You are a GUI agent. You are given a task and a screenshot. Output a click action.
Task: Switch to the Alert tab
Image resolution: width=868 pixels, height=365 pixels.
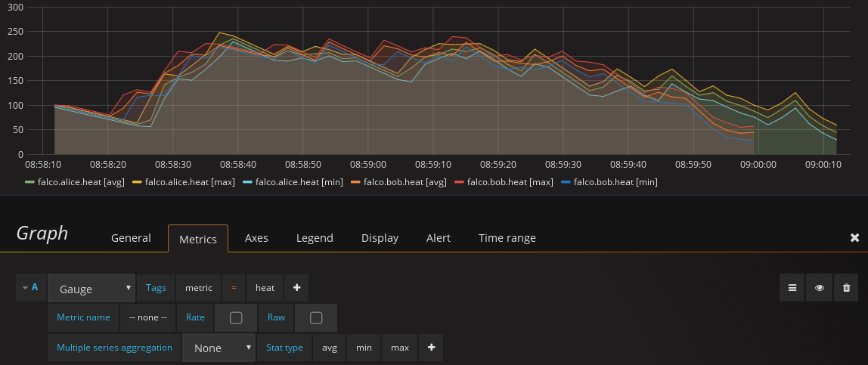click(x=439, y=238)
